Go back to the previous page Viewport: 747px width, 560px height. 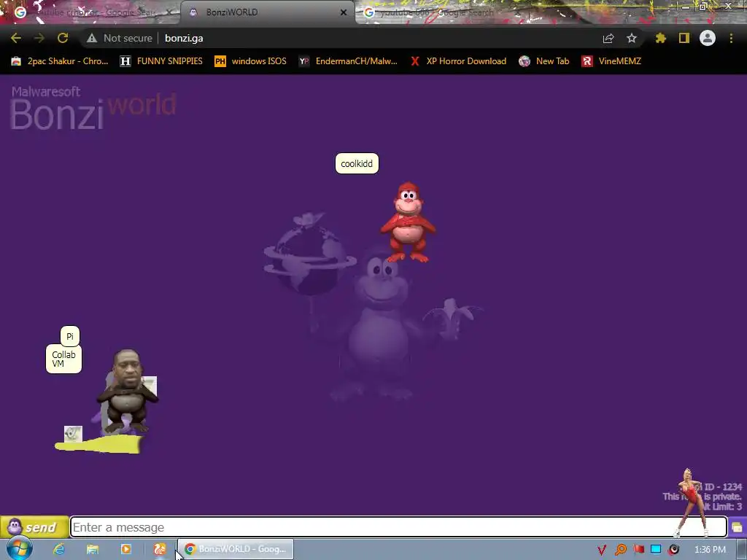pos(16,38)
